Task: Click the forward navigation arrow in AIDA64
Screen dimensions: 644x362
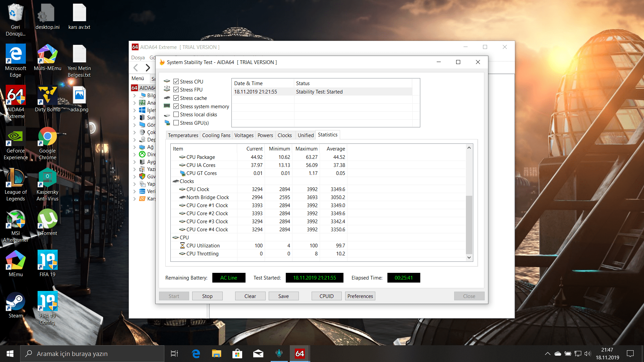Action: coord(148,68)
